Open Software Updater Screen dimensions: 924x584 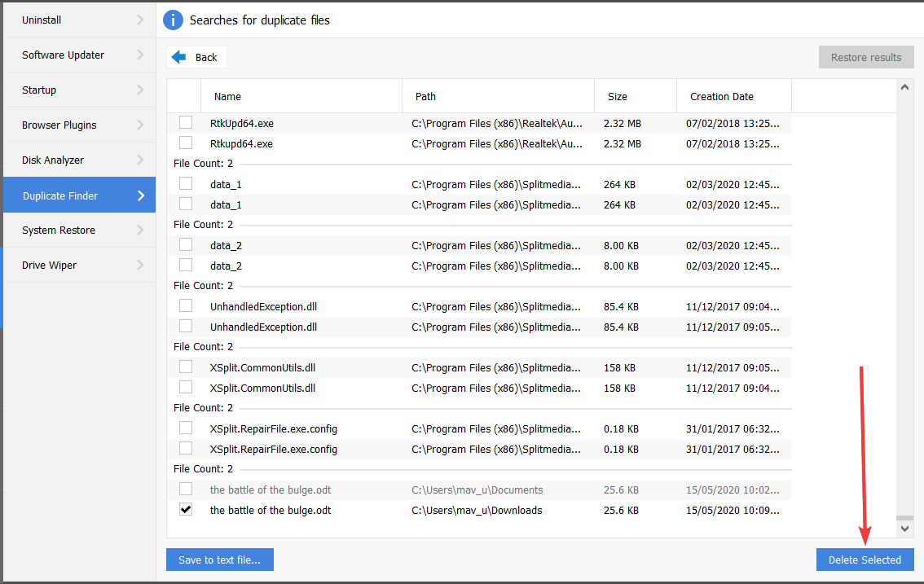[x=80, y=55]
